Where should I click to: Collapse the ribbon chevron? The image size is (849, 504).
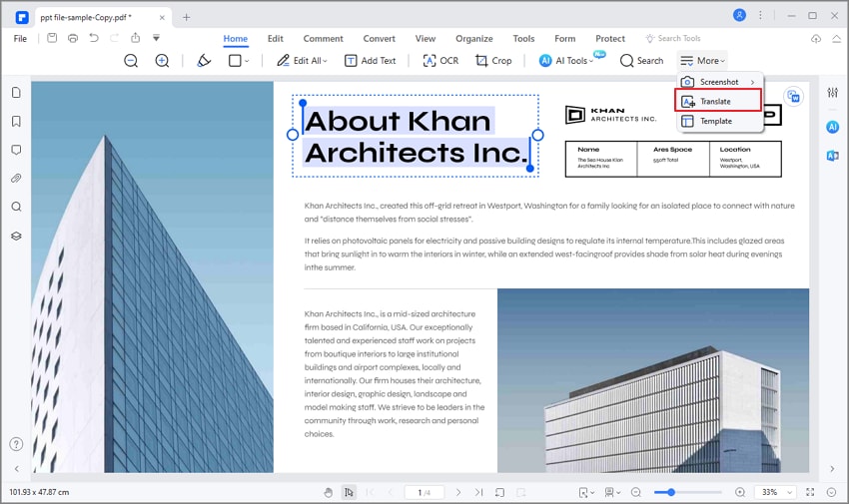[837, 38]
